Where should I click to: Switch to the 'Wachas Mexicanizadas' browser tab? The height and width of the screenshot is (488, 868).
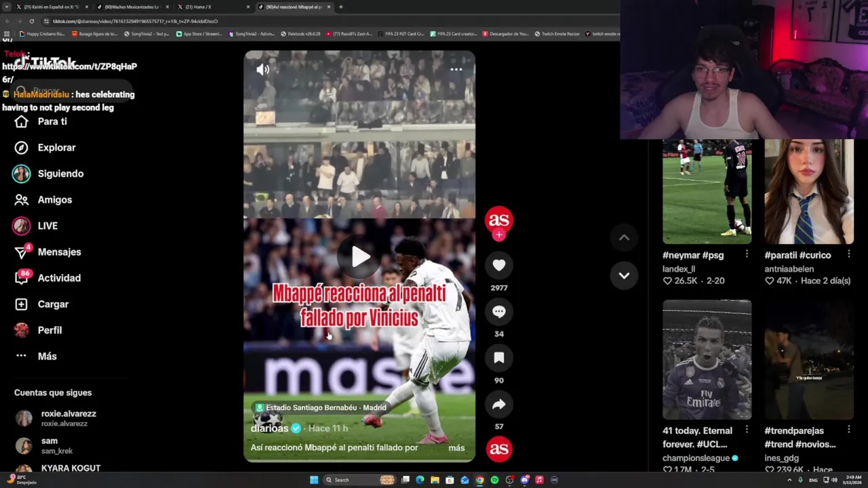tap(132, 7)
